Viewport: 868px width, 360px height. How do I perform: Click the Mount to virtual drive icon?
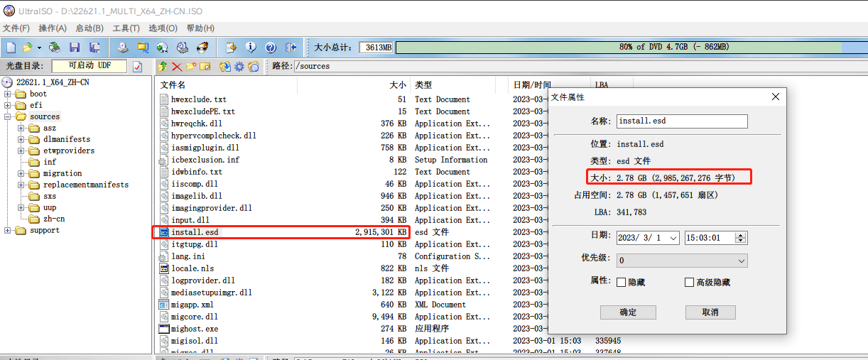(x=183, y=48)
